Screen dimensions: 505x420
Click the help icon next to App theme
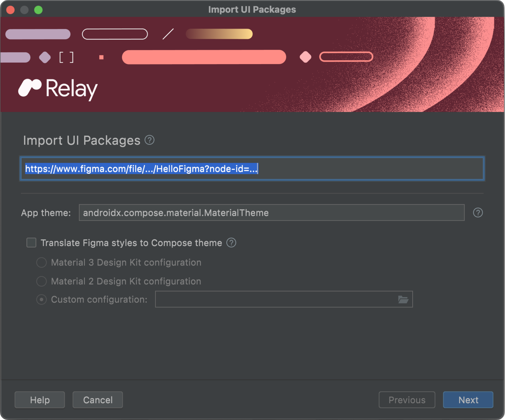[x=478, y=212]
